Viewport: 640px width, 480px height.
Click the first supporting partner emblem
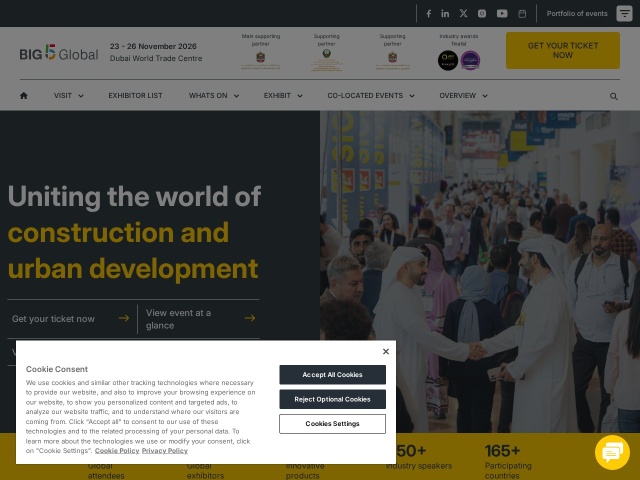tap(327, 60)
